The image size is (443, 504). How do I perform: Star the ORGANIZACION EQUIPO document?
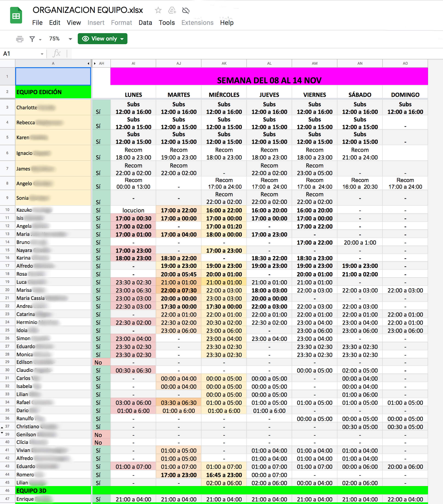[x=158, y=10]
